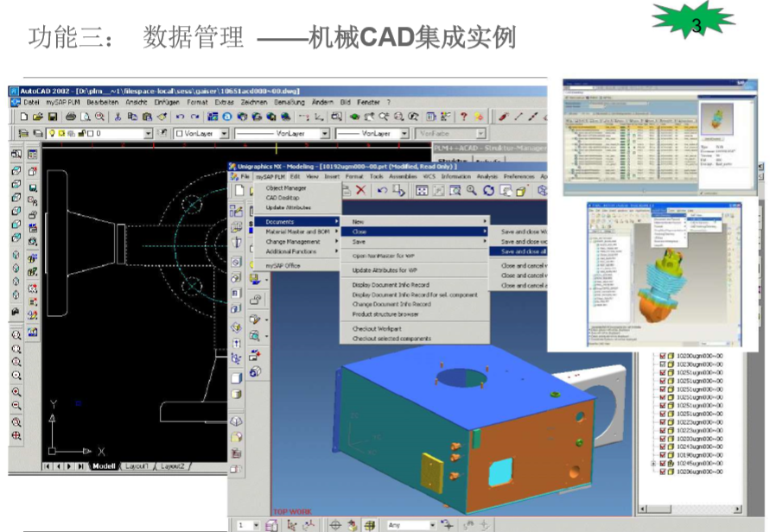The height and width of the screenshot is (532, 770).
Task: Open Zeichnen menu in AutoCAD
Action: [x=254, y=103]
